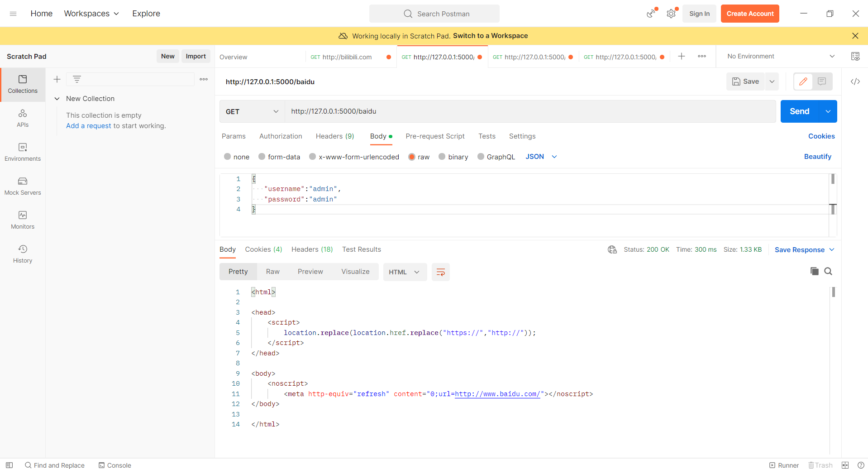Switch to the Authorization tab

281,136
